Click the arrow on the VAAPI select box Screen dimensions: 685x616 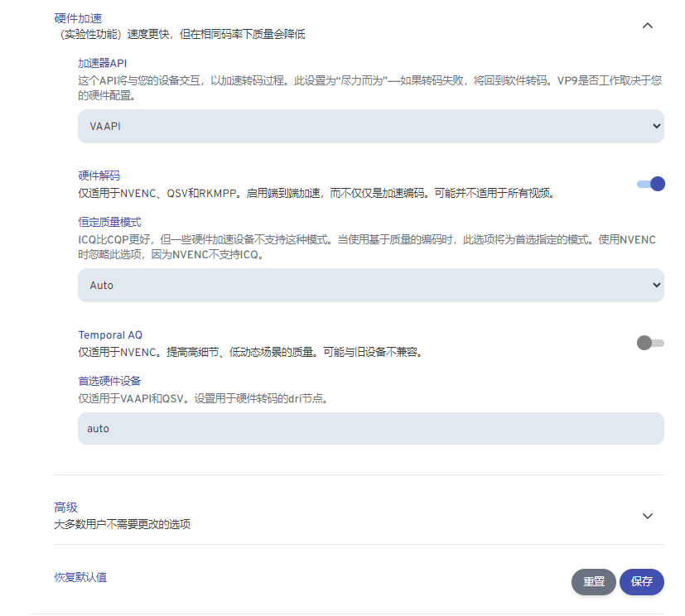(x=656, y=127)
